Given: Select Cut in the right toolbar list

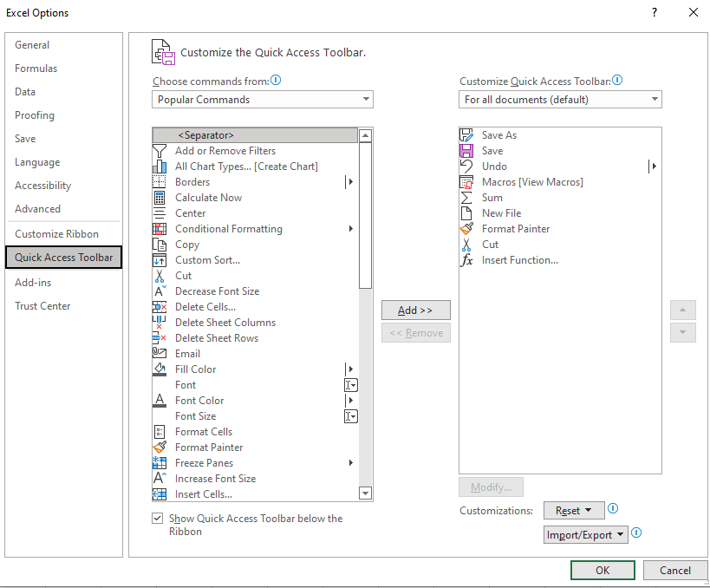Looking at the screenshot, I should (x=560, y=245).
